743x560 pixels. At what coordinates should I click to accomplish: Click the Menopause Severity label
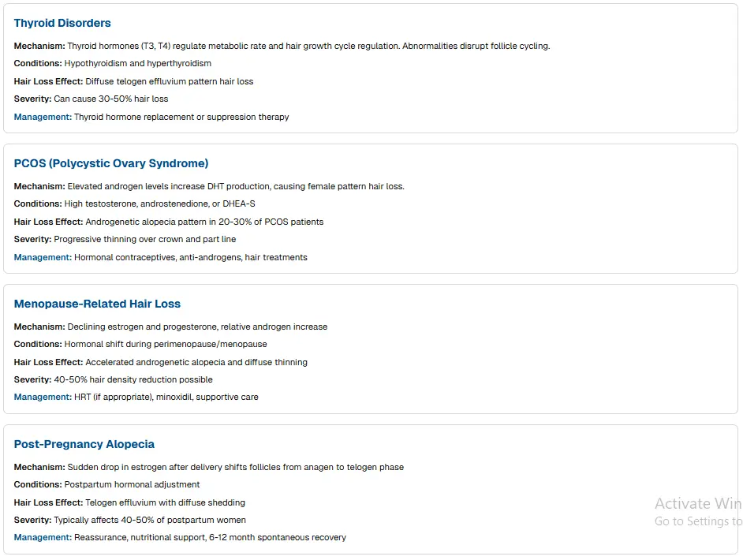(32, 380)
